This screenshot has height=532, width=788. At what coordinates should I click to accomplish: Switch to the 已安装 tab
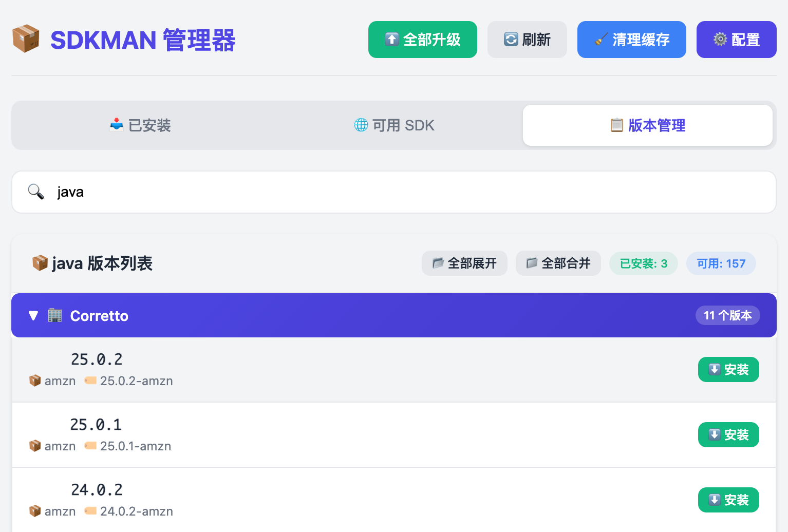140,125
